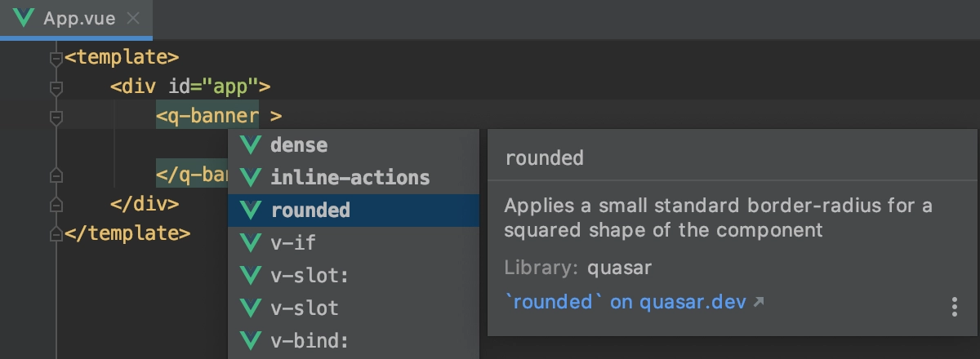Pick the v-if completion suggestion

pos(354,243)
